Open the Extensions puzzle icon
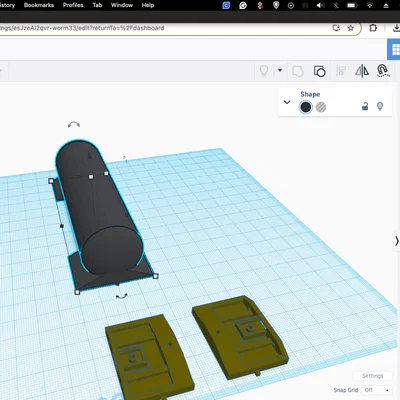Screen dimensions: 400x400 [373, 28]
